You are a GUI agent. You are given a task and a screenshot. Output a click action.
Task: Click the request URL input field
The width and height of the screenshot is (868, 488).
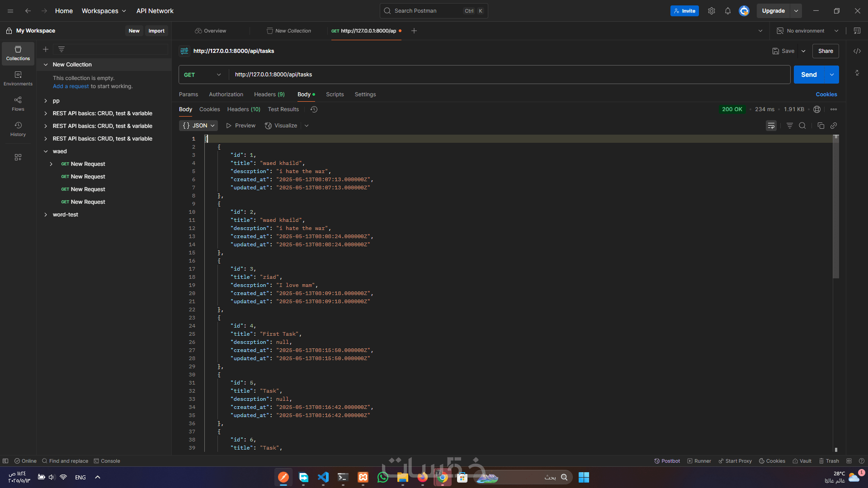tap(497, 75)
